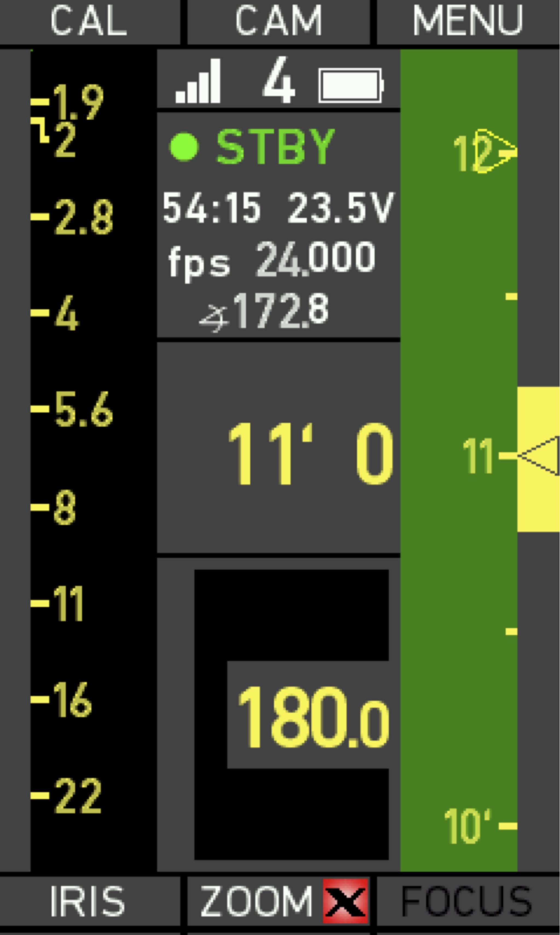Click the green STBY record status dot

pos(184,147)
